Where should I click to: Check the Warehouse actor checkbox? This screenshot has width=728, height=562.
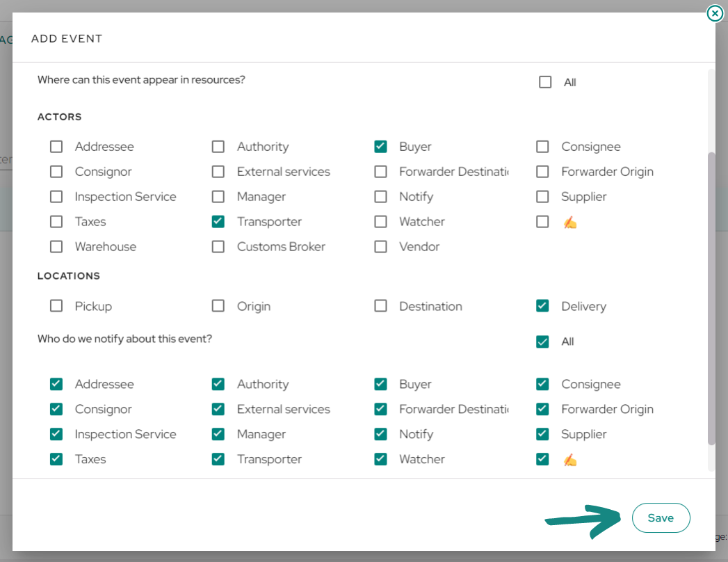pyautogui.click(x=56, y=247)
